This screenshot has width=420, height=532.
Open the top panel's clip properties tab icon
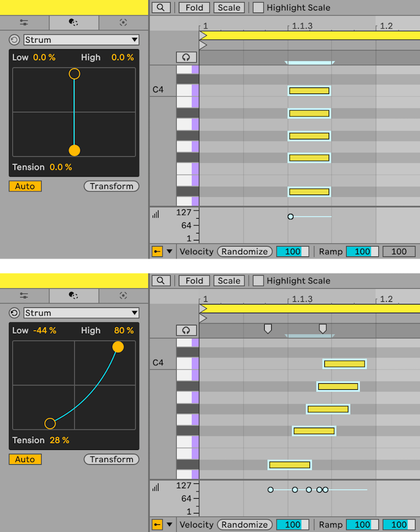coord(24,22)
